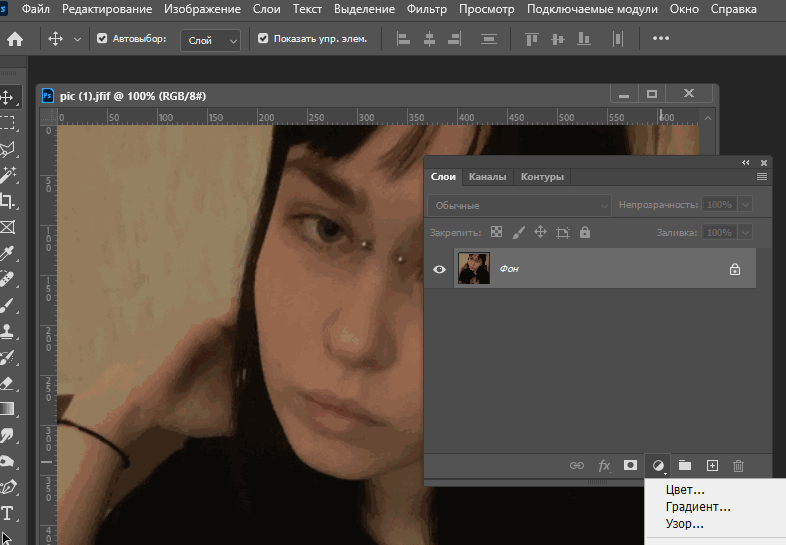Open Заливка fill dropdown arrow

click(745, 233)
